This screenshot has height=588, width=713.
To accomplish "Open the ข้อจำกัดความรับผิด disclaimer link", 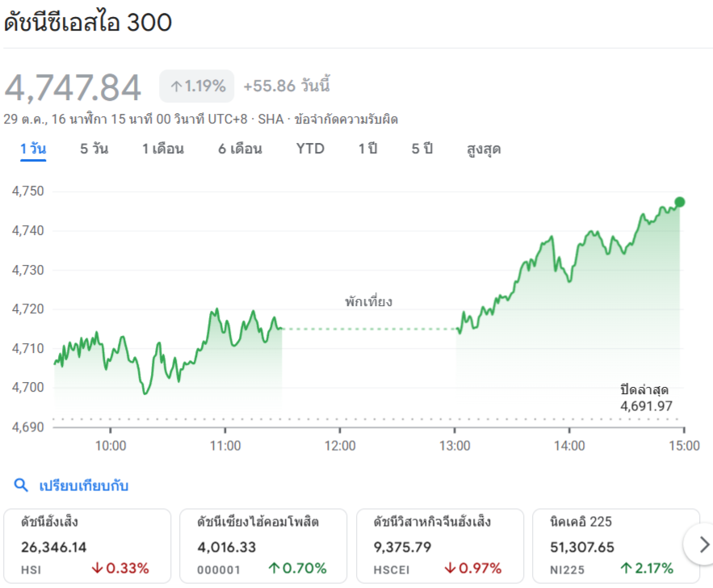I will pos(346,119).
